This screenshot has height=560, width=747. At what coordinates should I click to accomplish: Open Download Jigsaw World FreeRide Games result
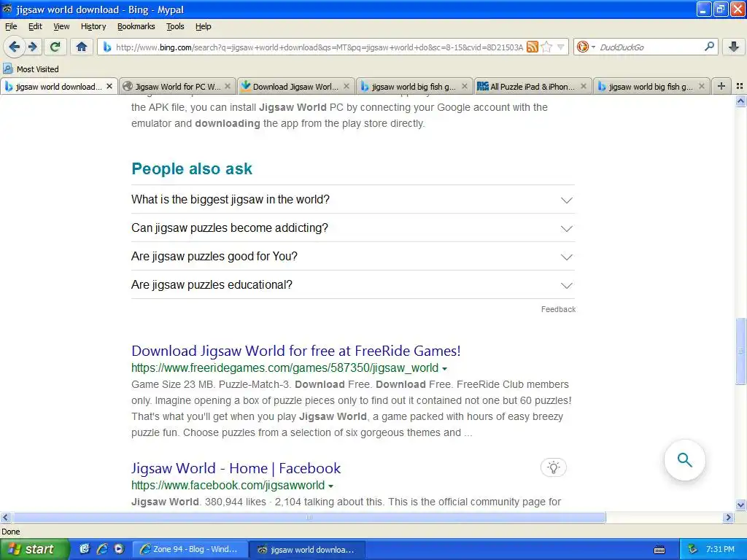[x=296, y=351]
